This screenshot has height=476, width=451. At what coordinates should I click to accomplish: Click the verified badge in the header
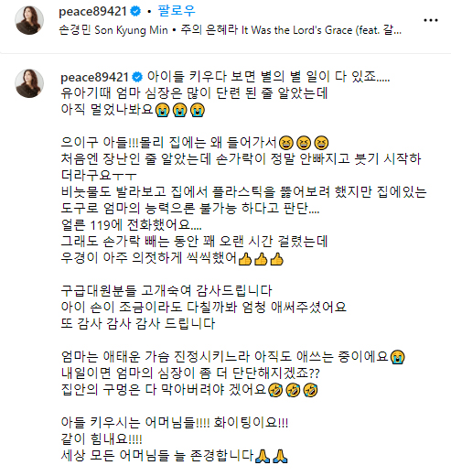(135, 12)
